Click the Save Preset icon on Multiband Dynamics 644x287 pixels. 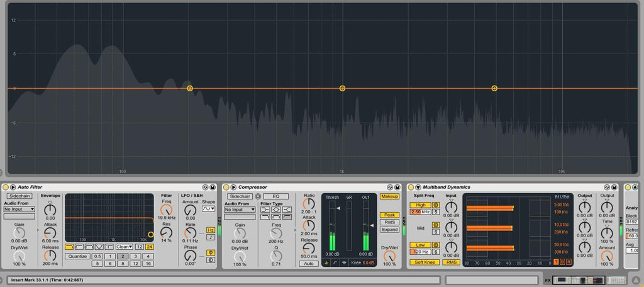tap(614, 188)
